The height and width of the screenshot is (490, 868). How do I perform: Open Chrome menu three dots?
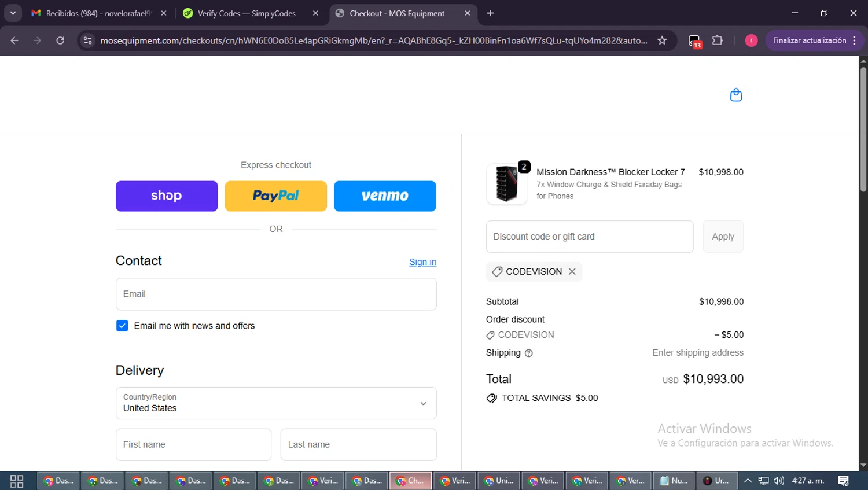tap(855, 40)
